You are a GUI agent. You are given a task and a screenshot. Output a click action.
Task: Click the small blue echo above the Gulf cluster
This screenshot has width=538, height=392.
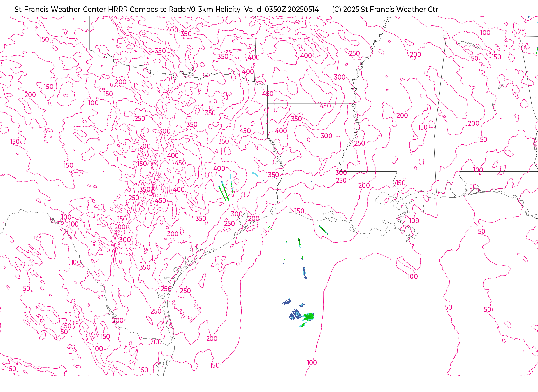[x=287, y=302]
